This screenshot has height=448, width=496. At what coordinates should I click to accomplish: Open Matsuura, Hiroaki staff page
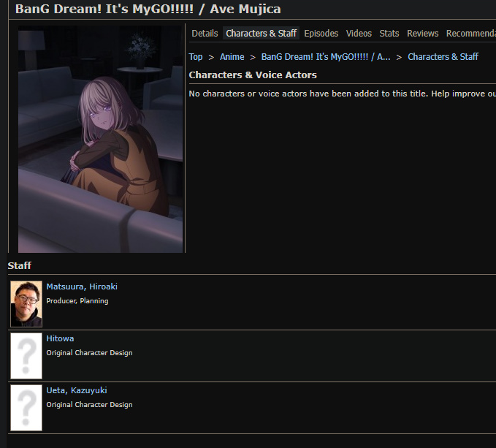tap(82, 286)
